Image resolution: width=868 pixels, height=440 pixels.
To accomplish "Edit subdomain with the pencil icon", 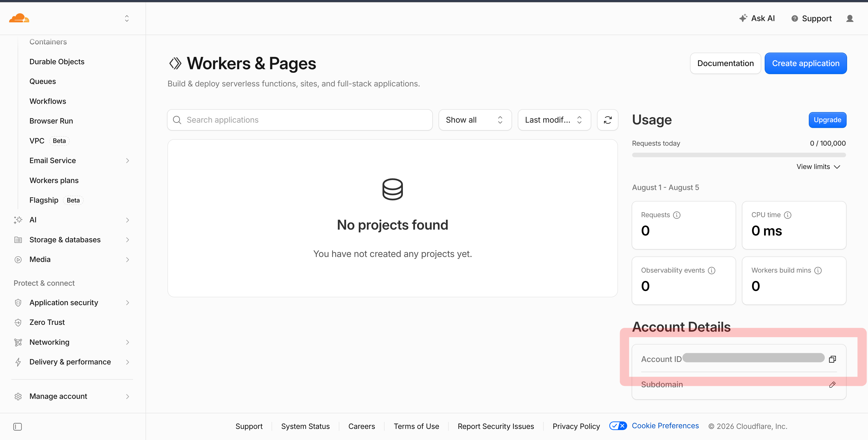I will [x=832, y=385].
